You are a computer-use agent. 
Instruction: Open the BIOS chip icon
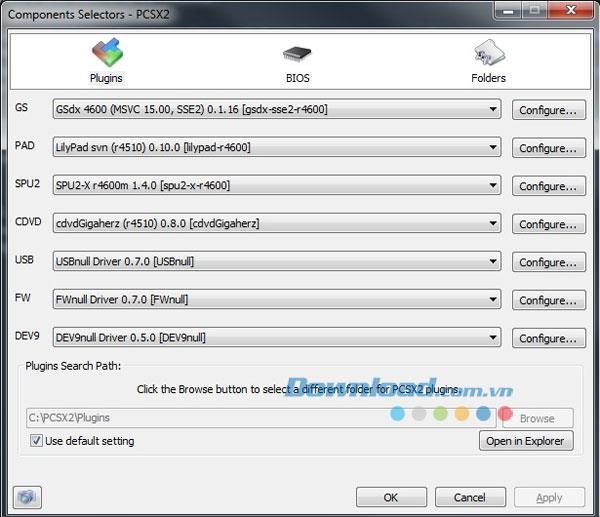pyautogui.click(x=297, y=55)
